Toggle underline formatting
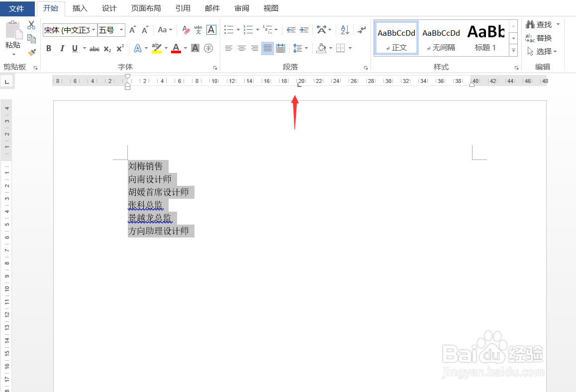This screenshot has width=576, height=392. tap(75, 49)
